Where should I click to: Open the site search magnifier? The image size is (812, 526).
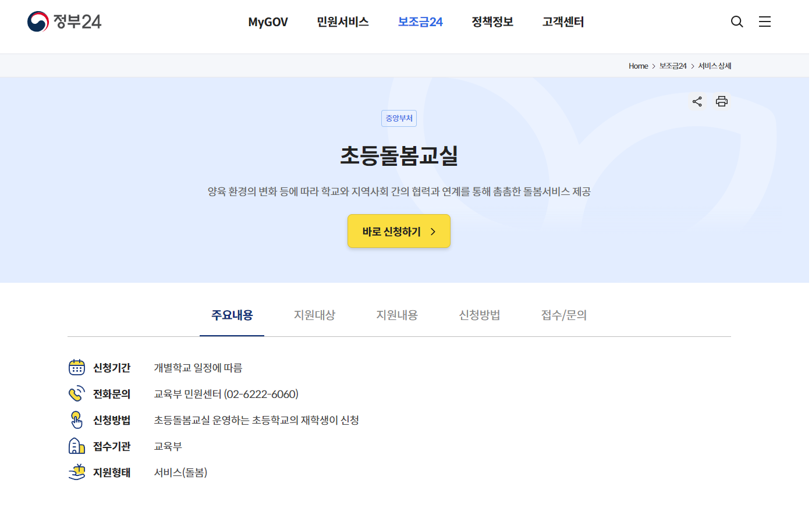tap(737, 22)
